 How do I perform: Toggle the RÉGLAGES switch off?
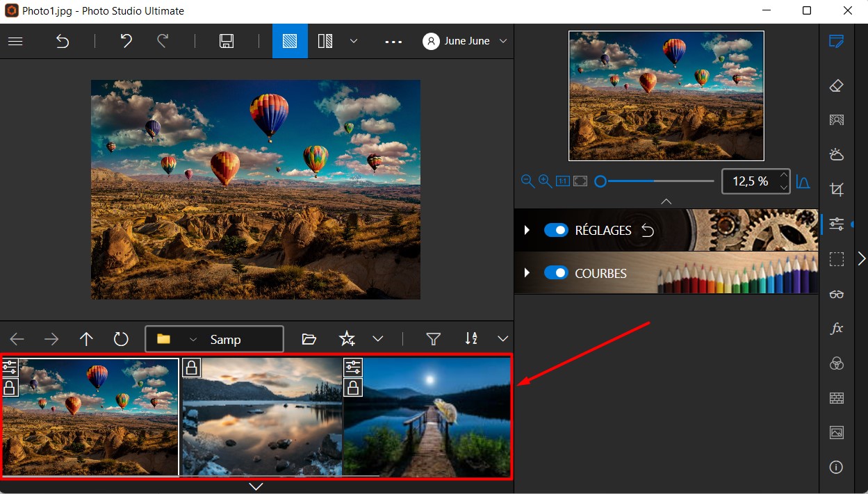pos(556,230)
